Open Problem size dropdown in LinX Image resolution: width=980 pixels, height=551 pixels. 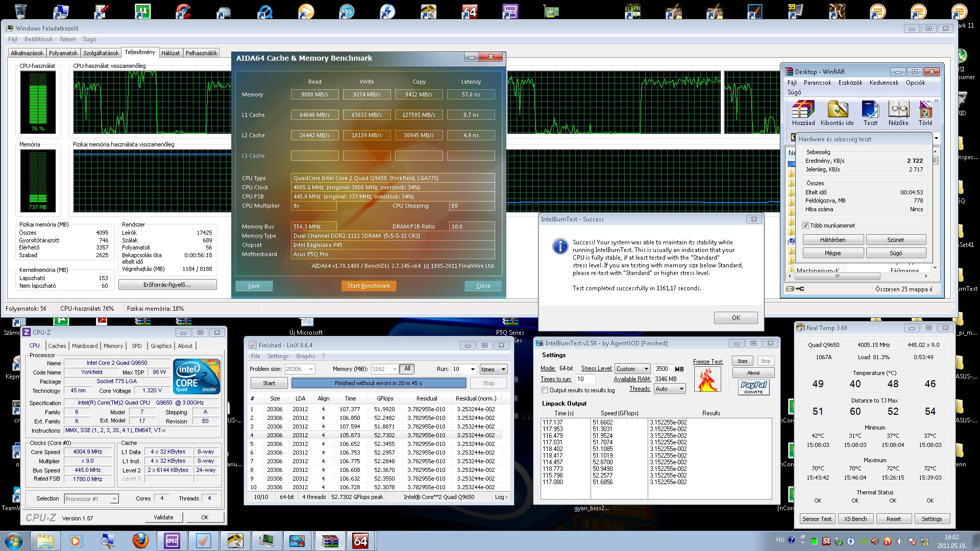coord(311,369)
